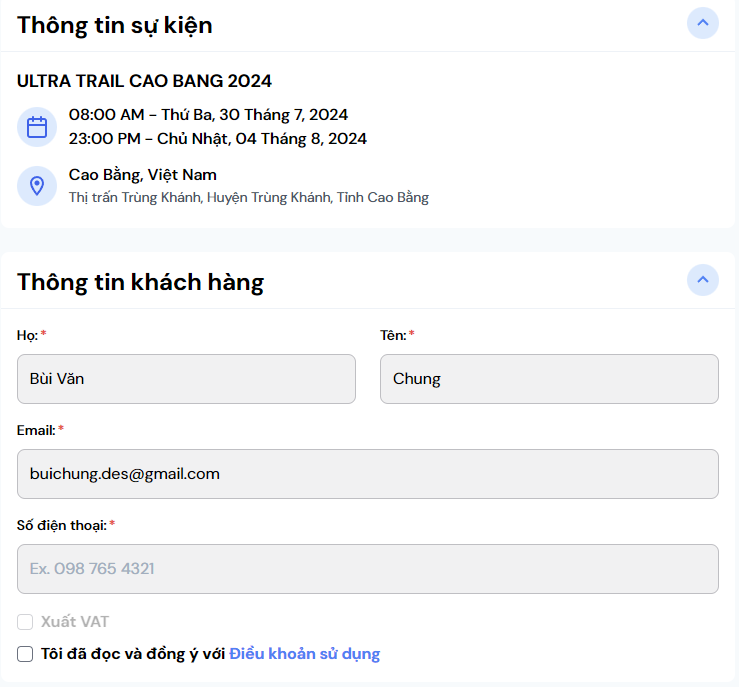Click the Thông tin khách hàng heading
This screenshot has width=739, height=687.
pyautogui.click(x=140, y=282)
